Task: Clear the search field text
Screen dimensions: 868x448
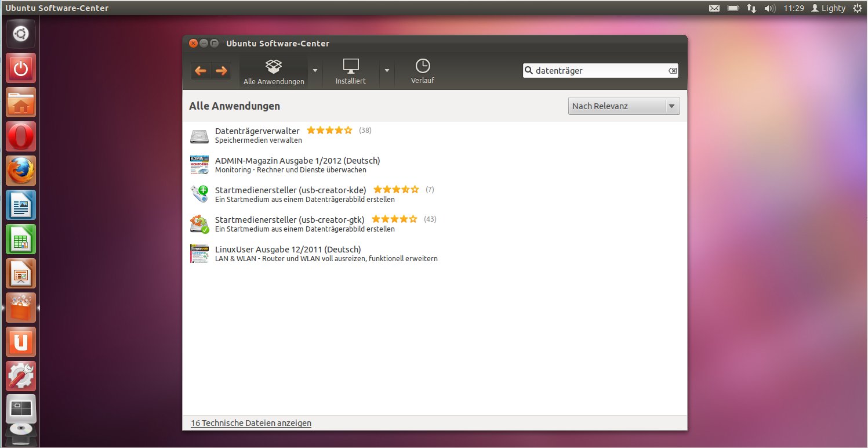Action: point(672,71)
